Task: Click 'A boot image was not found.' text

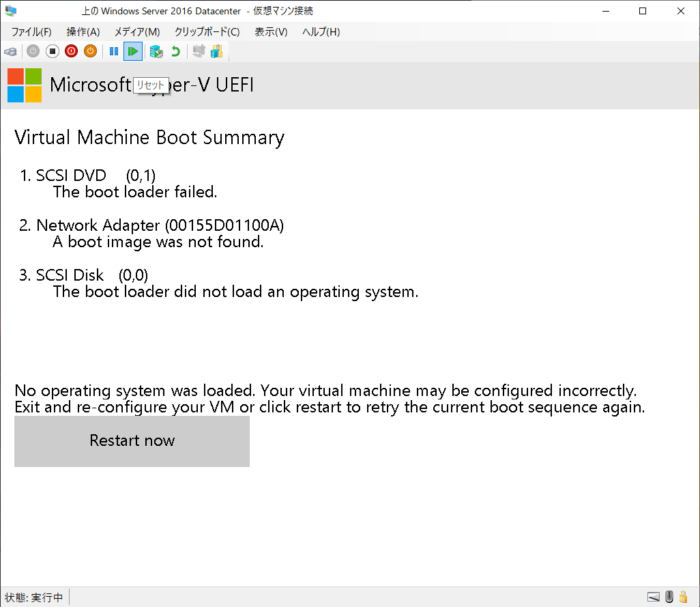Action: (x=158, y=242)
